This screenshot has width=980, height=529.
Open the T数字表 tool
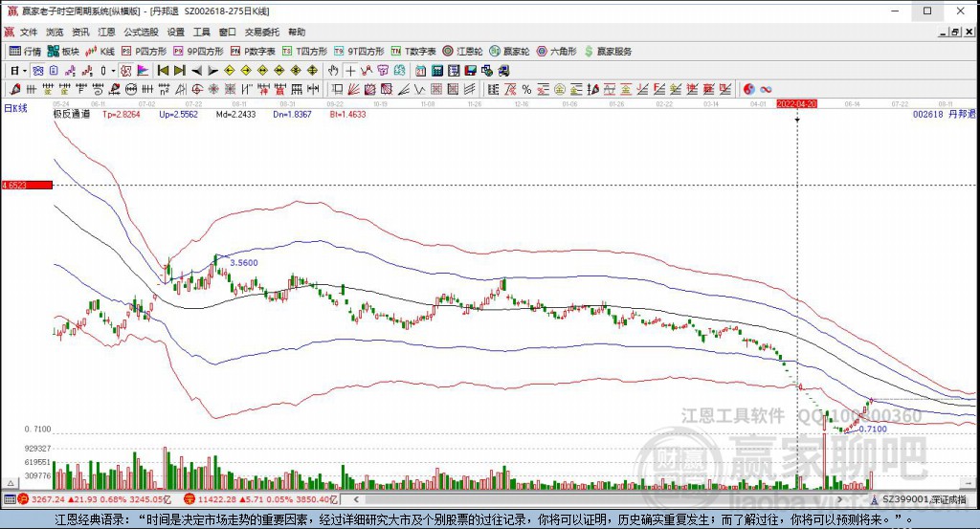(413, 52)
